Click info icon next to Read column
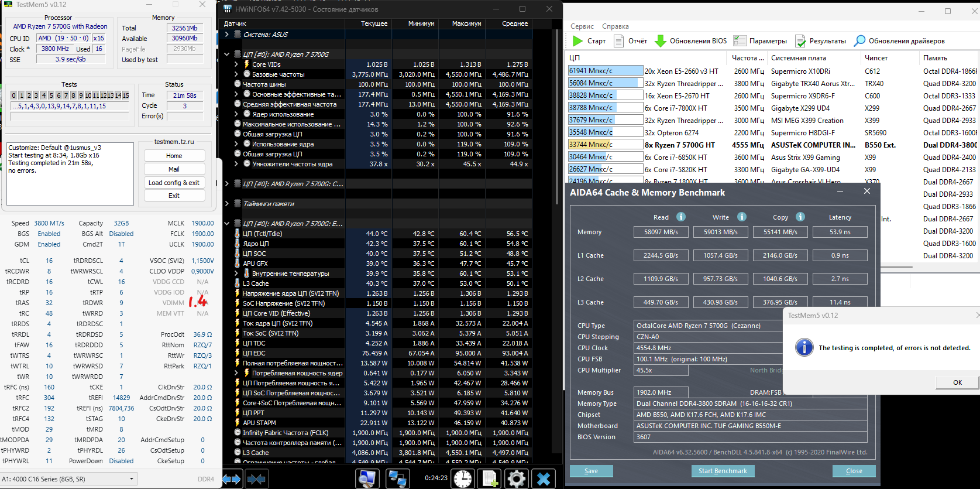980x489 pixels. (x=681, y=217)
